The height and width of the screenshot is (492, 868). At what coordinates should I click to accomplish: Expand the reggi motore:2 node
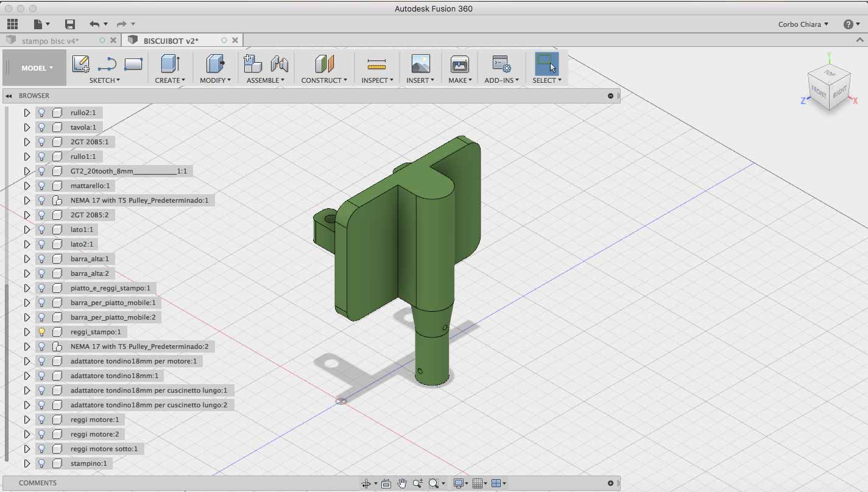point(27,434)
